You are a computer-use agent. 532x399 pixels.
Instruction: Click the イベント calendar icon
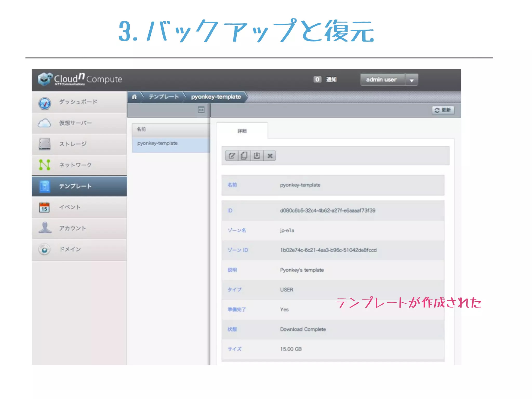[44, 207]
